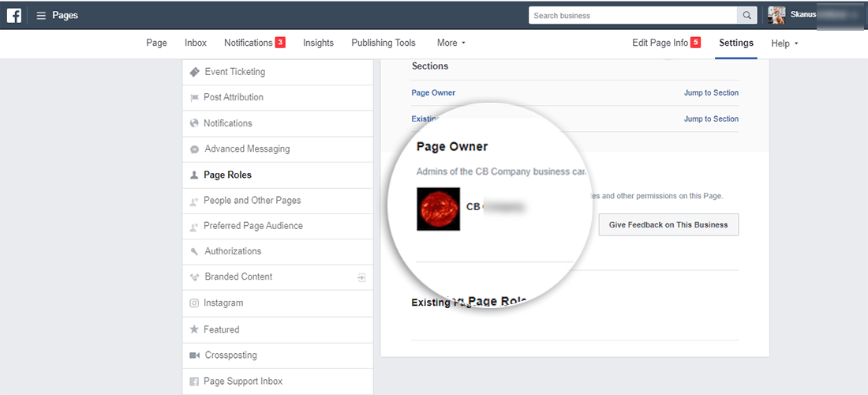
Task: Open Publishing Tools tab
Action: pos(383,43)
